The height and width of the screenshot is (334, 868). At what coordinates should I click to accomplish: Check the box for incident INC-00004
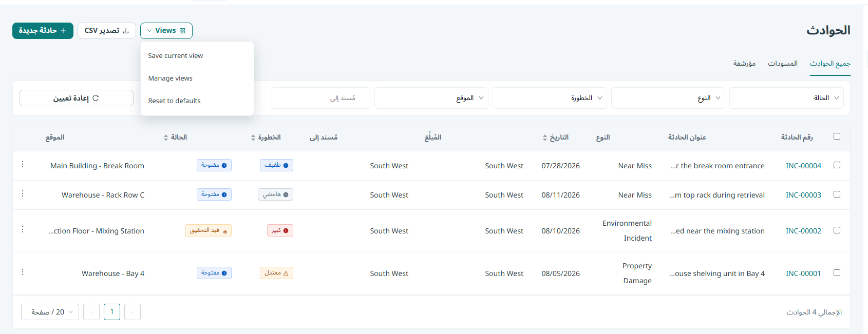(x=837, y=165)
